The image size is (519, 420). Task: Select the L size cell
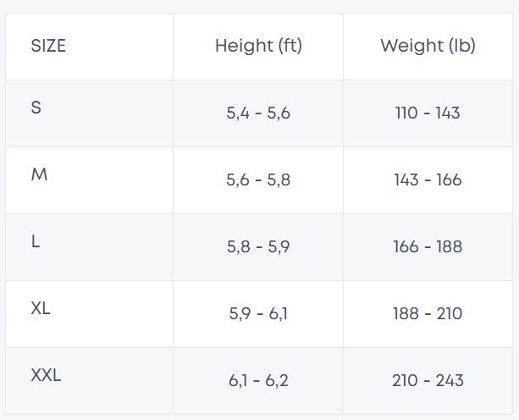pos(36,242)
